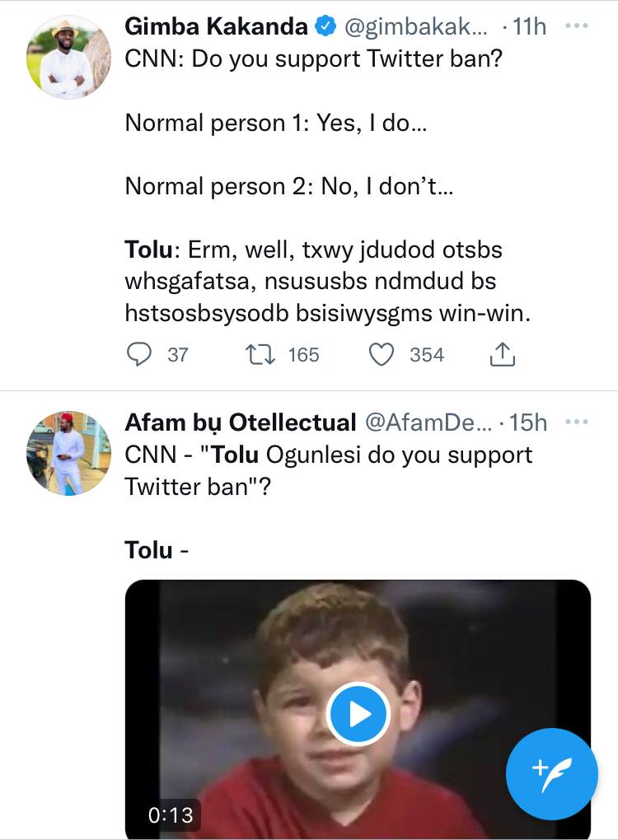Open more options for Gimba Kakanda's tweet
This screenshot has width=618, height=840.
pyautogui.click(x=577, y=27)
